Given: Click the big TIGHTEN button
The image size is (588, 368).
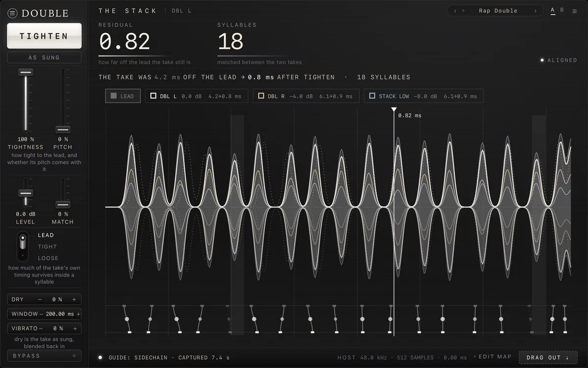Looking at the screenshot, I should (x=44, y=36).
